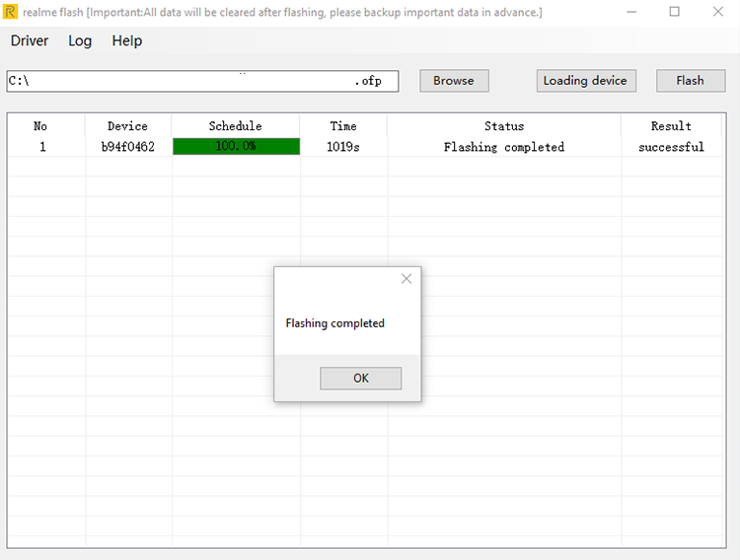This screenshot has width=740, height=560.
Task: Minimize the realme flash window
Action: pyautogui.click(x=631, y=12)
